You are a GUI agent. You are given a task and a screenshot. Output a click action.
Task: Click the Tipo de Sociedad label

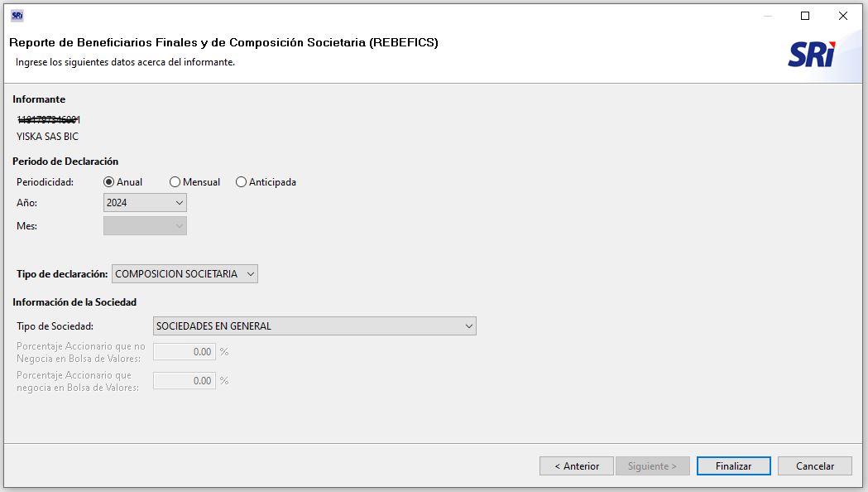click(x=55, y=326)
